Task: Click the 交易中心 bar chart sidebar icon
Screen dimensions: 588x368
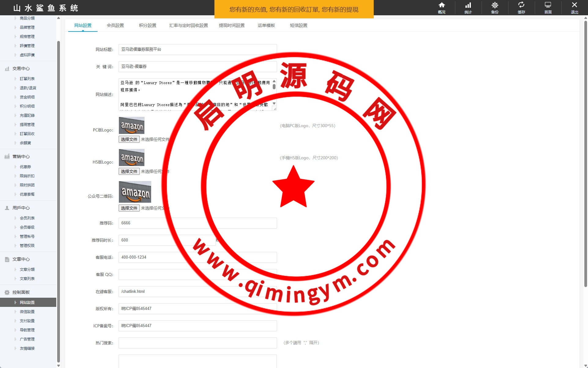Action: (7, 69)
